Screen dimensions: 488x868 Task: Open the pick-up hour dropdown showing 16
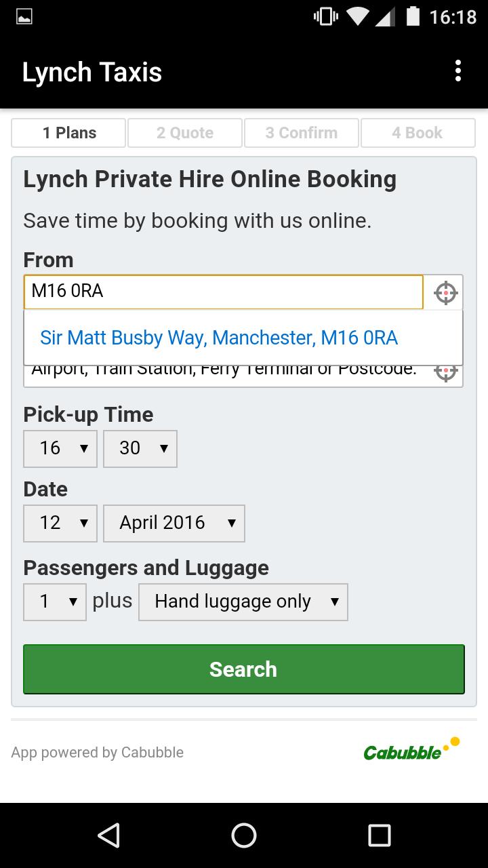point(60,448)
